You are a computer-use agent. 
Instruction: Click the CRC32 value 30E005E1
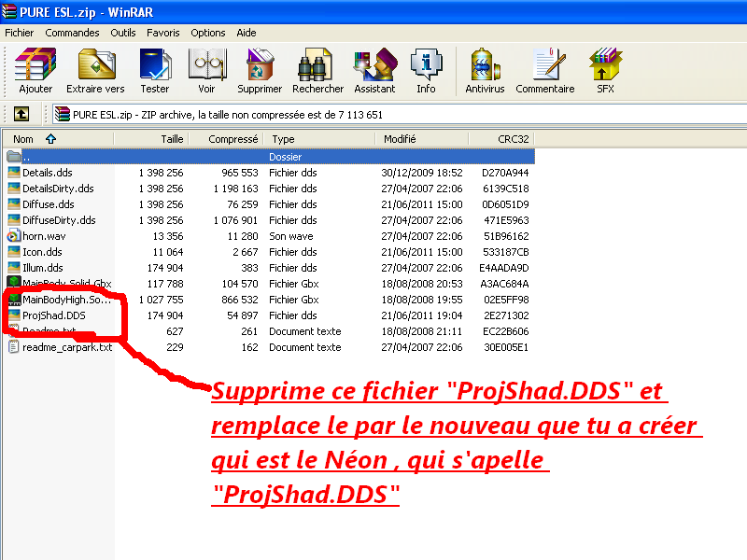tap(506, 347)
